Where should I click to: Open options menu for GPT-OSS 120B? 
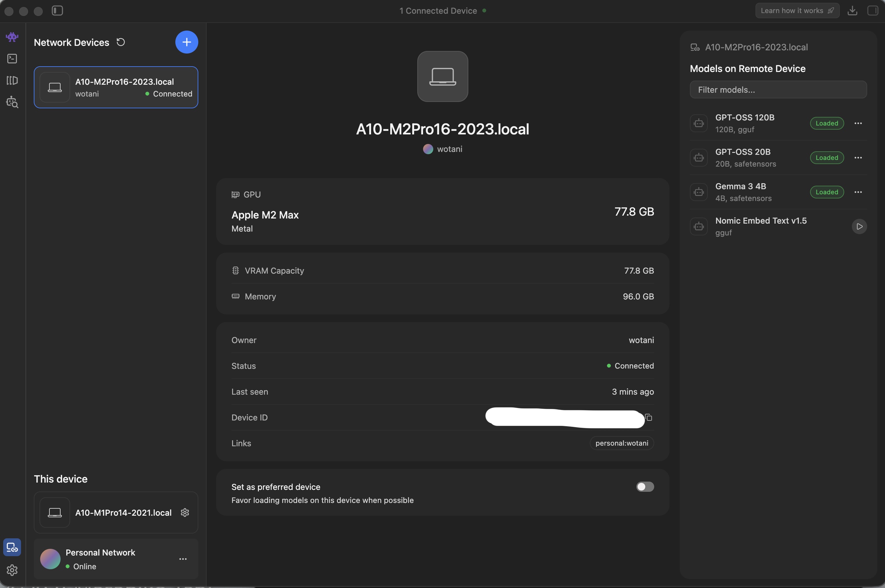tap(858, 123)
